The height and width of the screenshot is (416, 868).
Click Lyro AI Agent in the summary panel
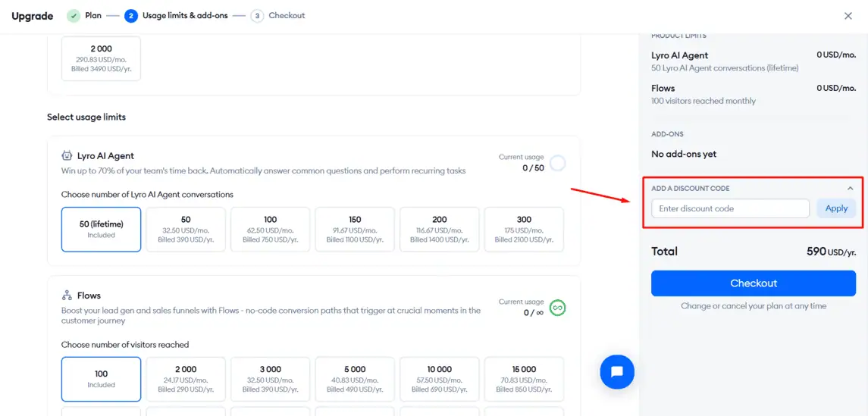pos(680,55)
